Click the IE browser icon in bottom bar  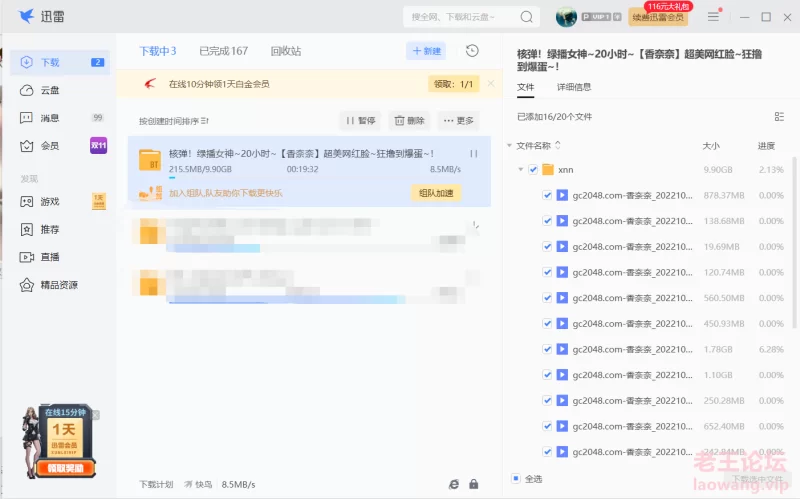pyautogui.click(x=454, y=484)
